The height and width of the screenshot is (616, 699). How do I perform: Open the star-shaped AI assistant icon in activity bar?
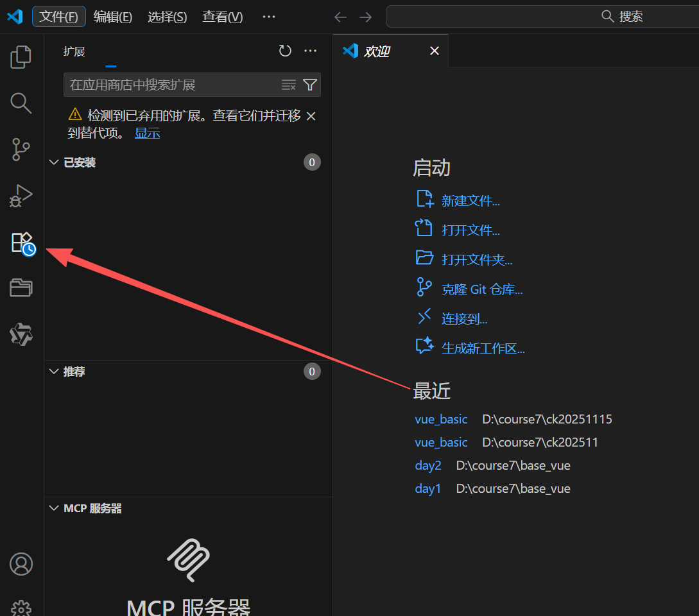(21, 334)
